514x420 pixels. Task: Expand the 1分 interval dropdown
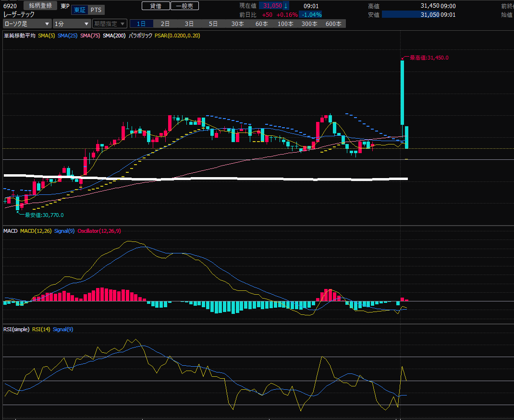point(72,24)
